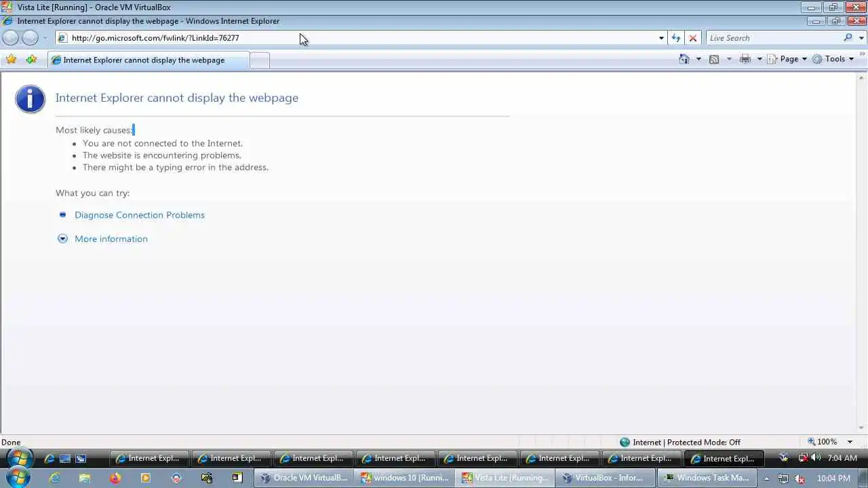Open the host Windows Start button
The width and height of the screenshot is (868, 488).
click(17, 478)
